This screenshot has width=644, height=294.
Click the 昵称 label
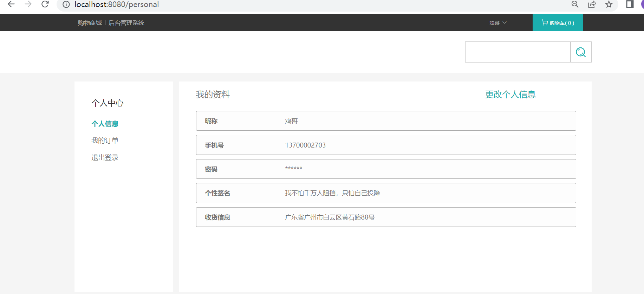[x=211, y=121]
